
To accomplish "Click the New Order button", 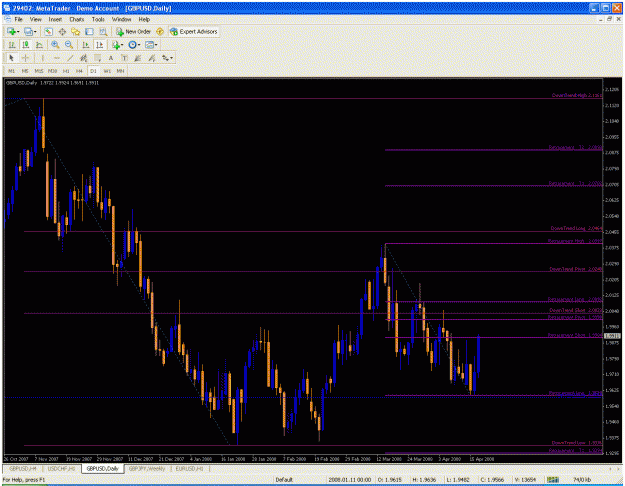I will (133, 31).
